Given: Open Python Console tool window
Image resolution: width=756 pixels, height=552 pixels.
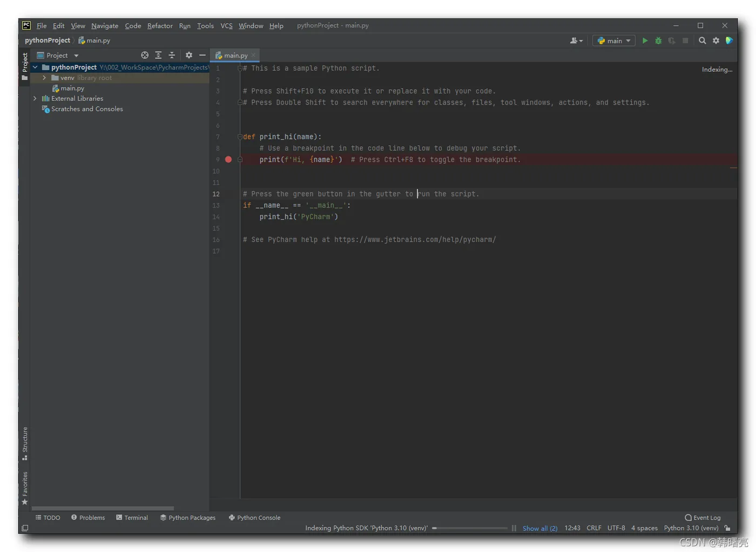Looking at the screenshot, I should coord(254,517).
